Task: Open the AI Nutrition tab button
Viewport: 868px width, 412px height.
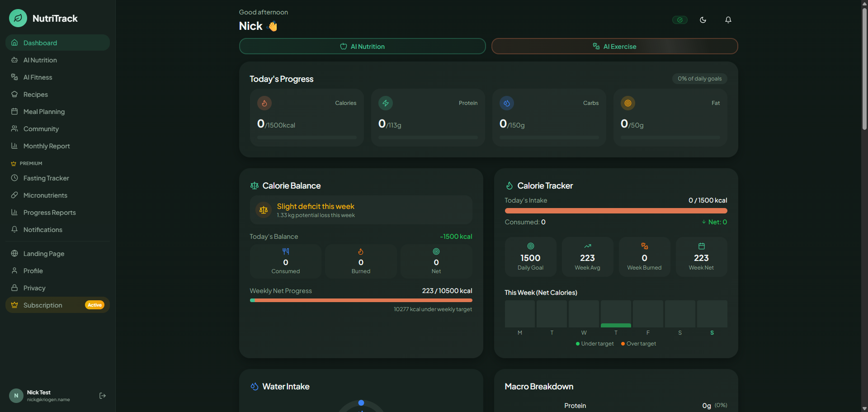Action: pyautogui.click(x=362, y=46)
